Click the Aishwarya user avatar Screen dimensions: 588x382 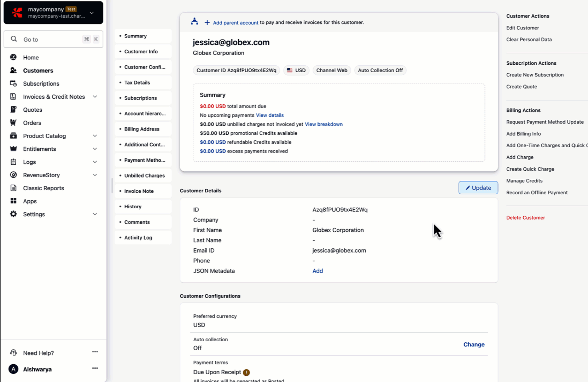pos(13,369)
